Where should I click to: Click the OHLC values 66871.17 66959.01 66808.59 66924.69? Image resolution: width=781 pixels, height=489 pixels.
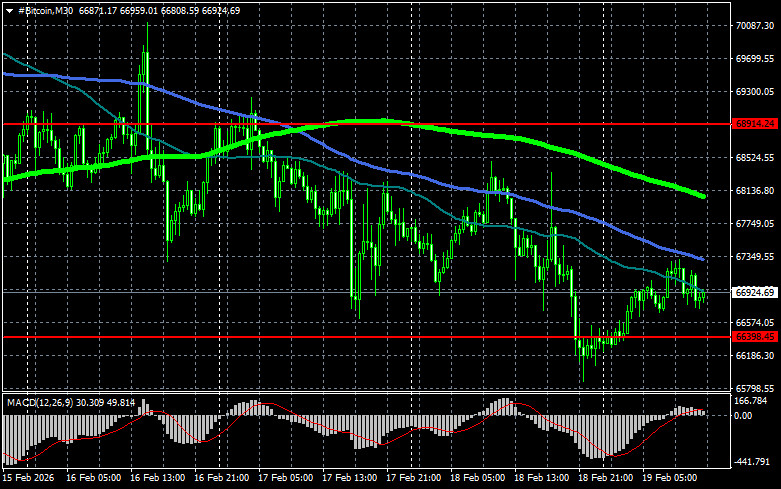159,10
